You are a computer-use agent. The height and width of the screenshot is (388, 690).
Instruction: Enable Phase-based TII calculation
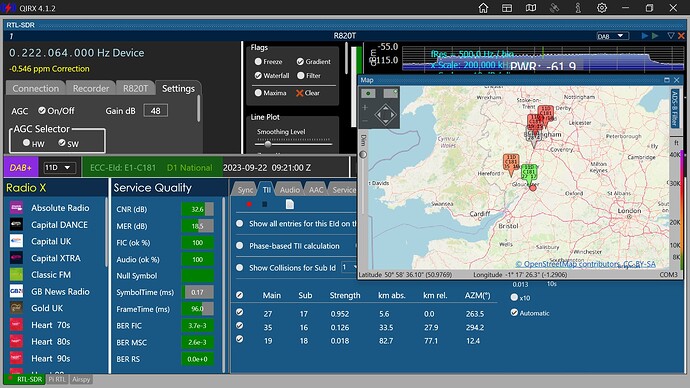pos(240,245)
